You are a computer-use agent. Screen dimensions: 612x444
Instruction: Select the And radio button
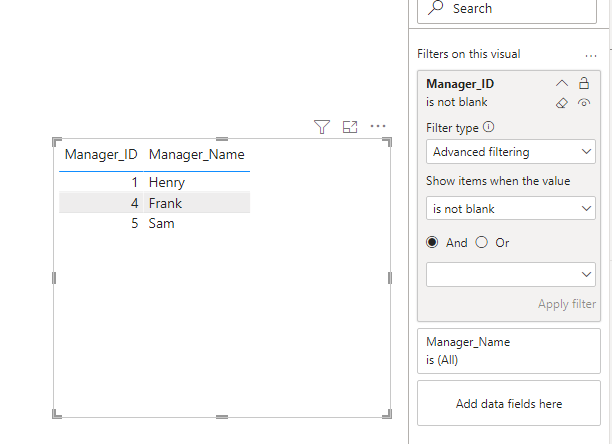[432, 242]
